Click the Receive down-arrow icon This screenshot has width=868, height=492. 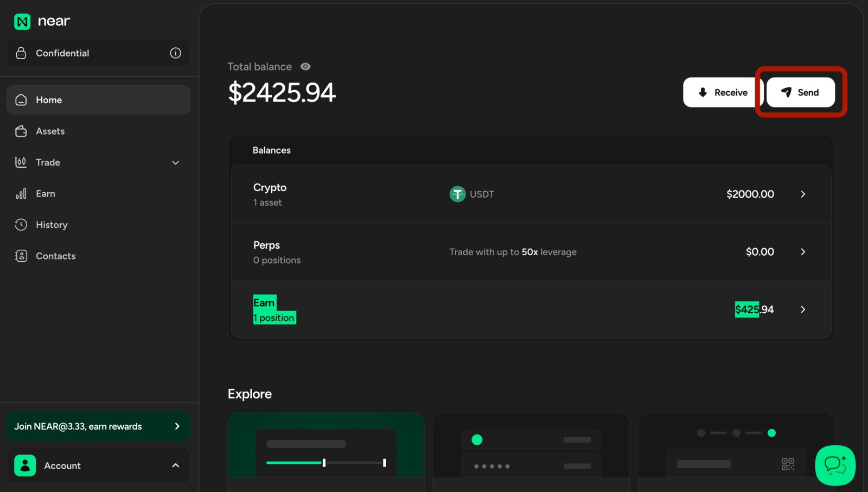pos(703,92)
